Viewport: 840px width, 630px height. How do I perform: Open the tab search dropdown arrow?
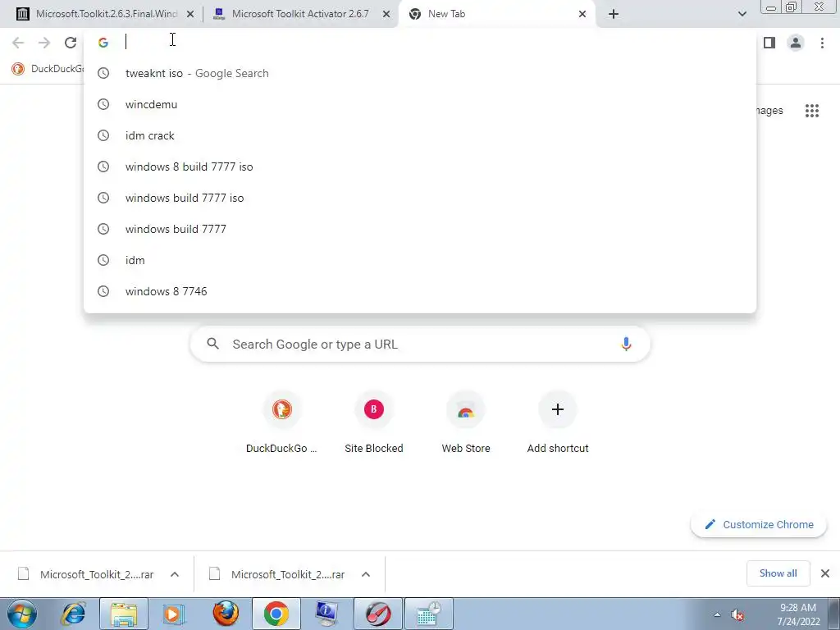point(742,14)
